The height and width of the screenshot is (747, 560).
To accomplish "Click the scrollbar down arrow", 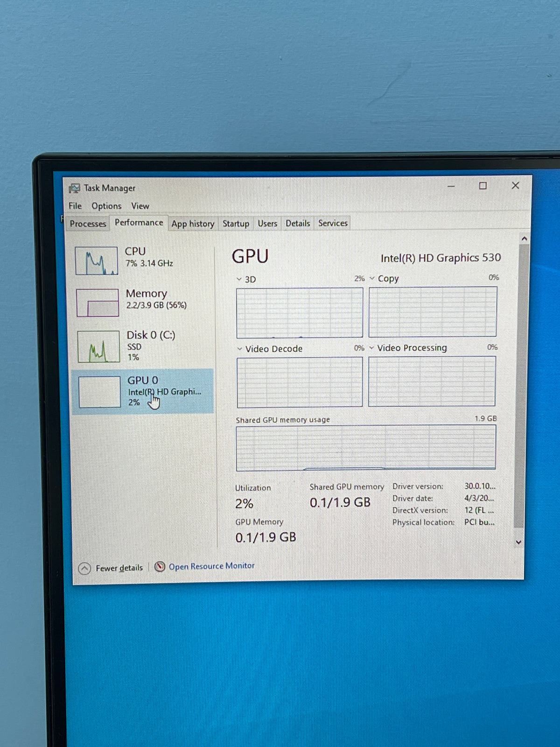I will click(518, 542).
